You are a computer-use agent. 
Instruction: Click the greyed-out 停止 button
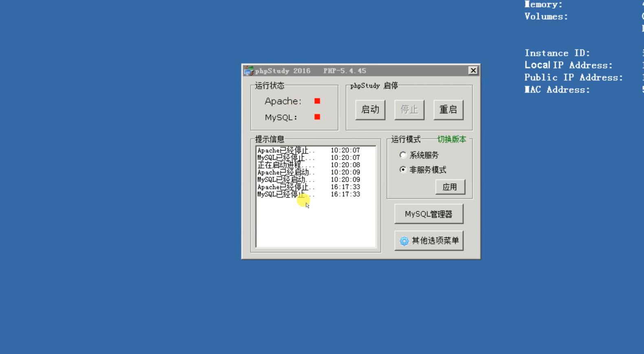[409, 110]
